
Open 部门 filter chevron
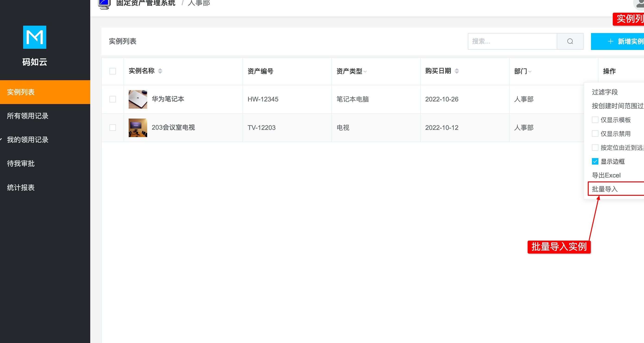coord(530,72)
